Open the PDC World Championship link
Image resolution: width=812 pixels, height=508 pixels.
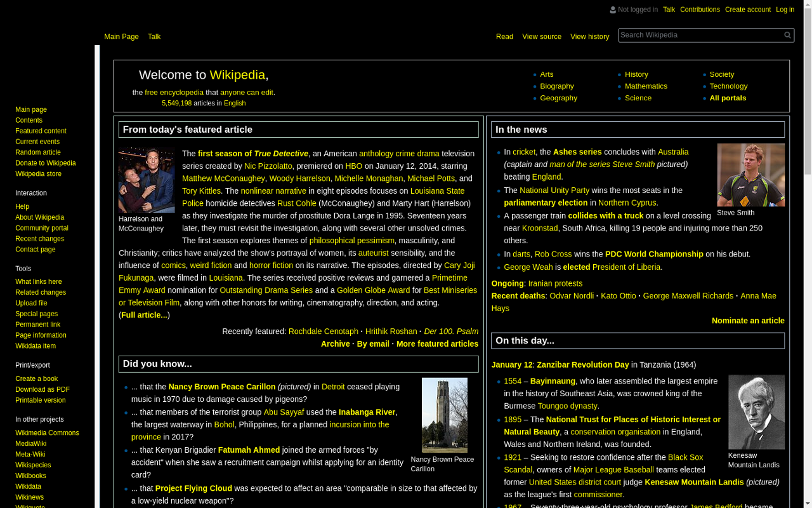tap(654, 254)
